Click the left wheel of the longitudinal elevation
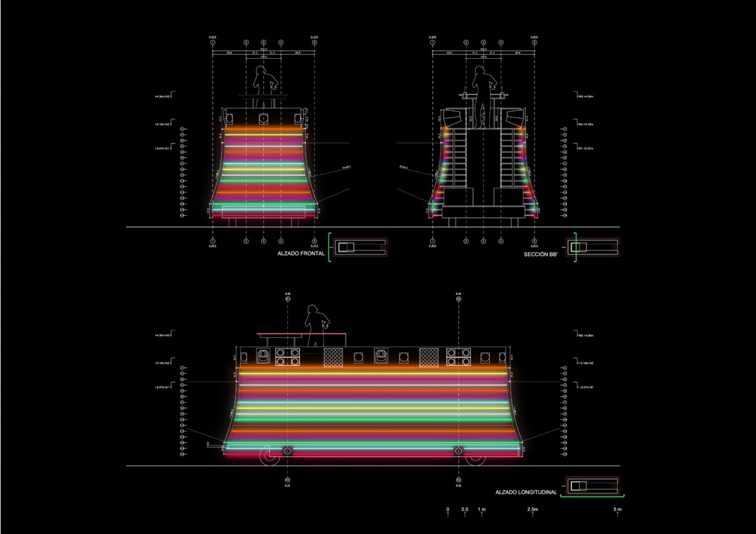756x534 pixels. point(271,455)
